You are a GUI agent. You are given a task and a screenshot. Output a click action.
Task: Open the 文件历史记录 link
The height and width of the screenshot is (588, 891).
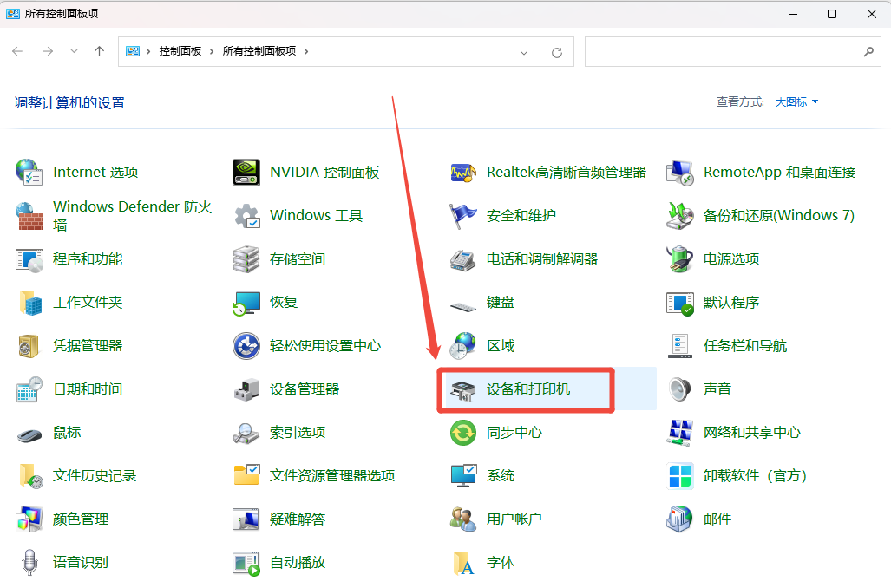tap(95, 476)
